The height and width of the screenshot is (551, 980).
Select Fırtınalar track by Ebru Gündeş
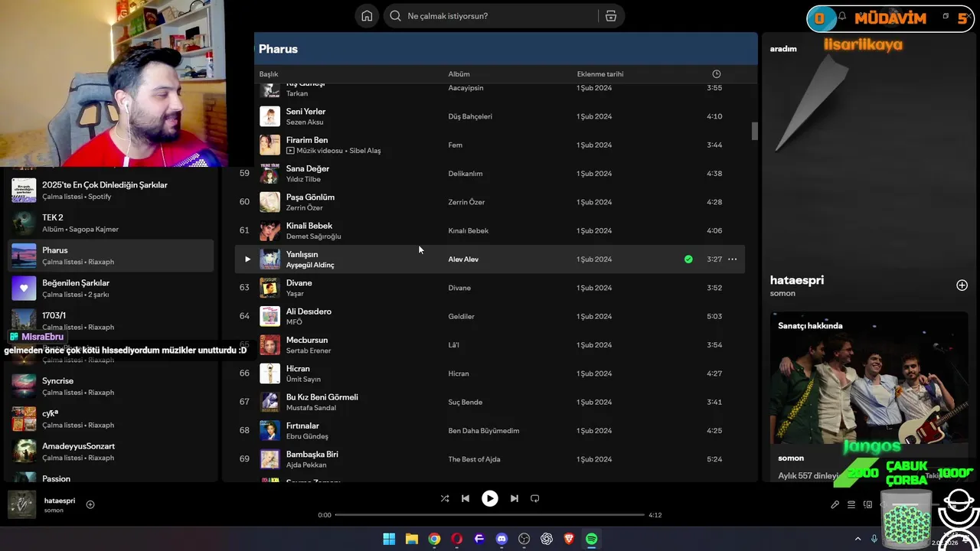click(x=490, y=431)
